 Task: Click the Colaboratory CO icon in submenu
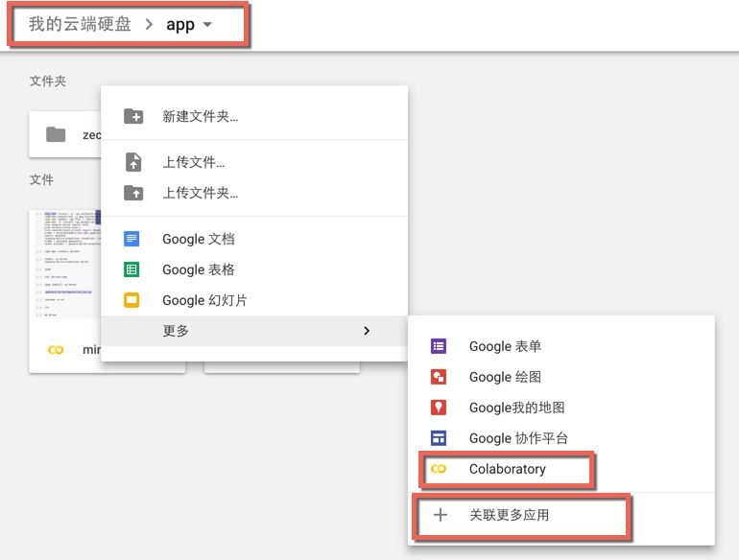point(439,469)
